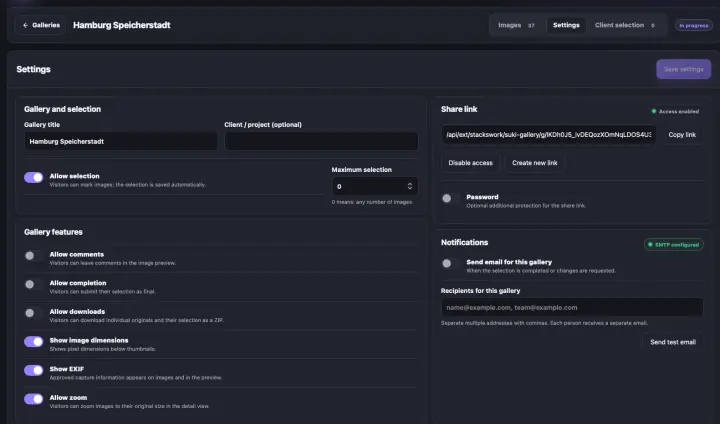The width and height of the screenshot is (720, 424).
Task: Switch off Allow zoom
Action: [34, 399]
